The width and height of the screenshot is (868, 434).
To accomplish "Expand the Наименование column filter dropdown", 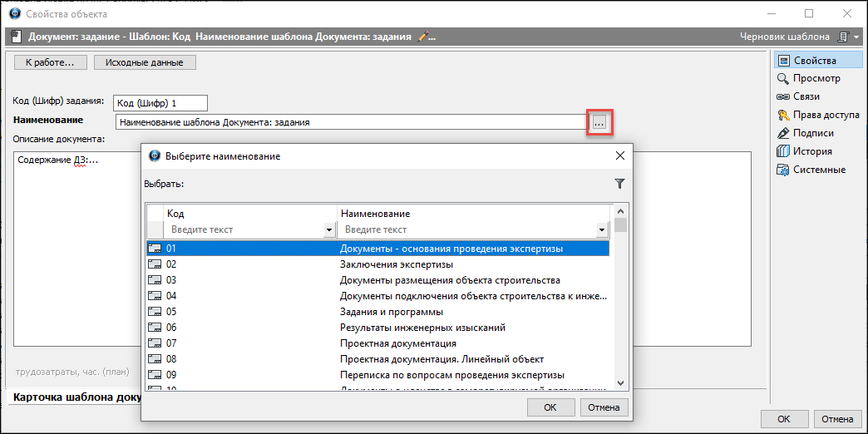I will 601,230.
